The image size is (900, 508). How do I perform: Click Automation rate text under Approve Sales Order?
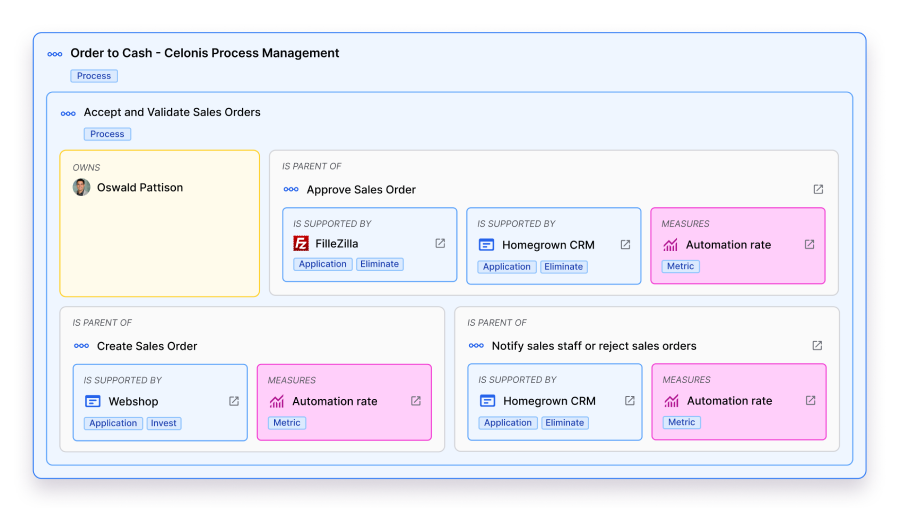click(x=728, y=245)
